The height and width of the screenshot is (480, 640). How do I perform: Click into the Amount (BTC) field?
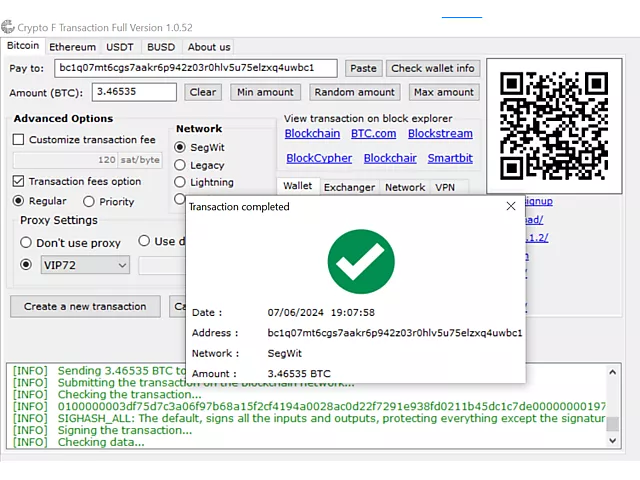(134, 92)
